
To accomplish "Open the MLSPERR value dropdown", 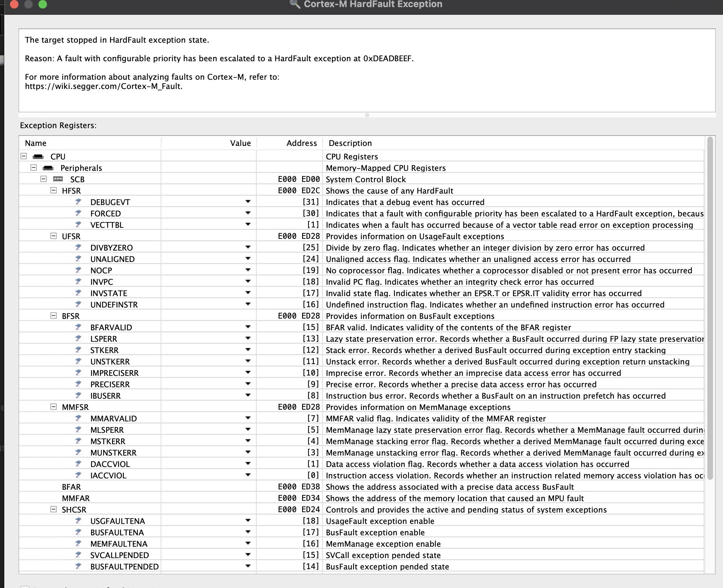I will [248, 430].
